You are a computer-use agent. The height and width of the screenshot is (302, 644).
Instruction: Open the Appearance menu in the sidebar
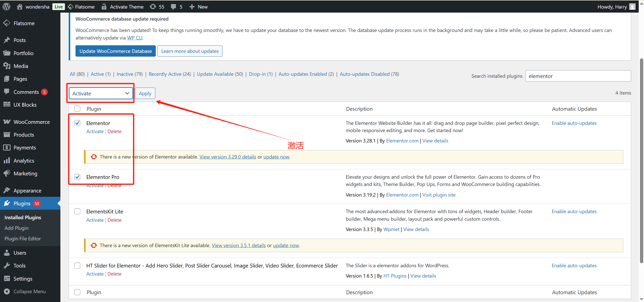click(x=27, y=191)
